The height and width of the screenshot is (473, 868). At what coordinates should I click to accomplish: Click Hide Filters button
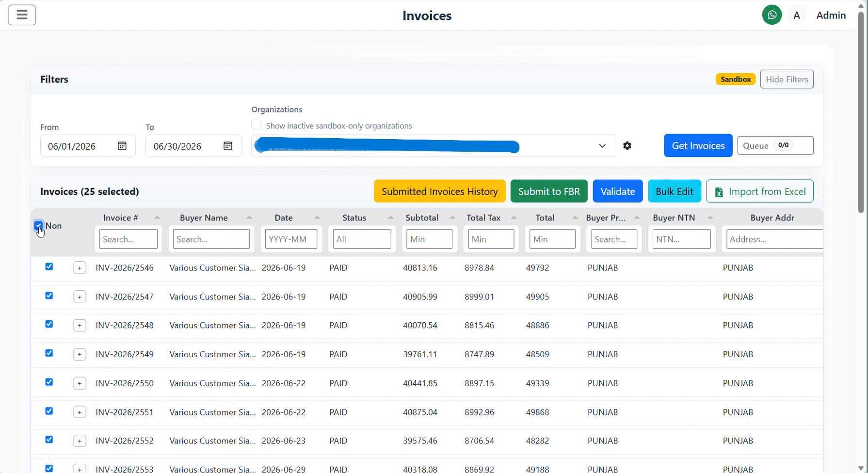(x=787, y=79)
